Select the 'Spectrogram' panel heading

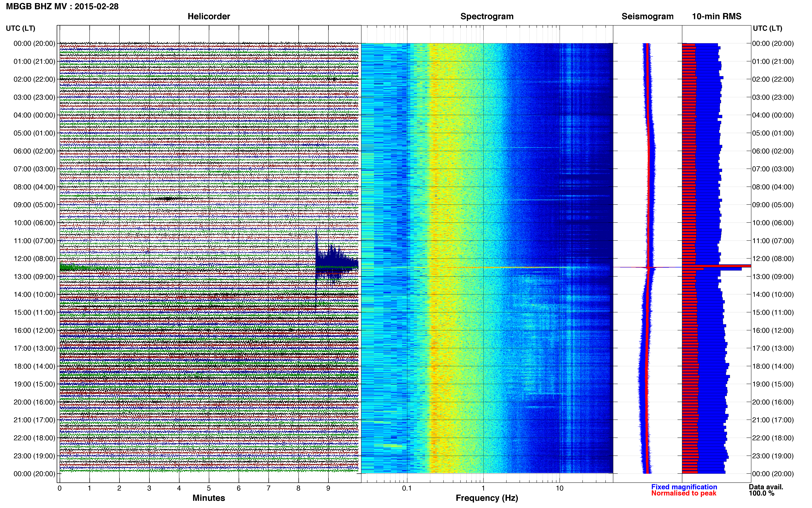tap(487, 16)
